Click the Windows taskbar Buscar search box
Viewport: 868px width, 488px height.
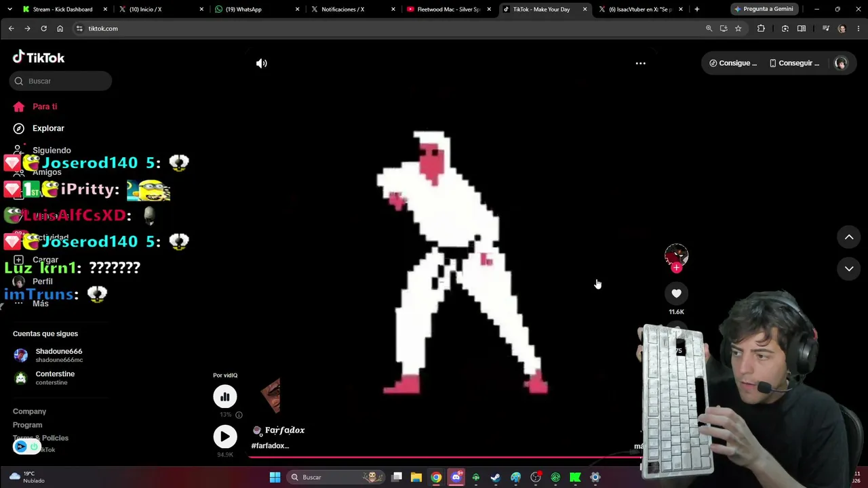click(334, 477)
